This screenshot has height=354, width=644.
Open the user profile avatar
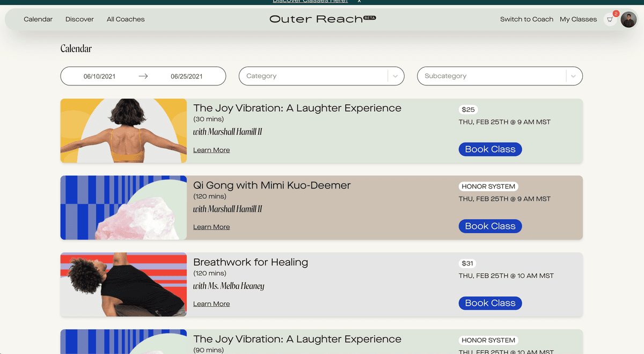click(628, 20)
